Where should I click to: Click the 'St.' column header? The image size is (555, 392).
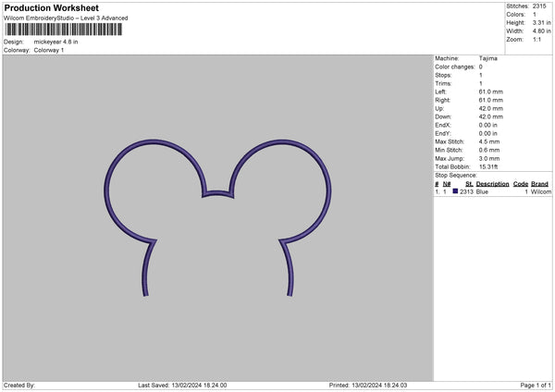[x=469, y=184]
